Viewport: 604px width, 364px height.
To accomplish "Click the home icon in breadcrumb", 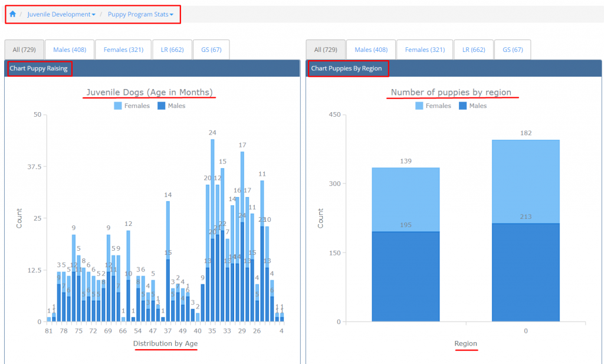I will pos(12,14).
